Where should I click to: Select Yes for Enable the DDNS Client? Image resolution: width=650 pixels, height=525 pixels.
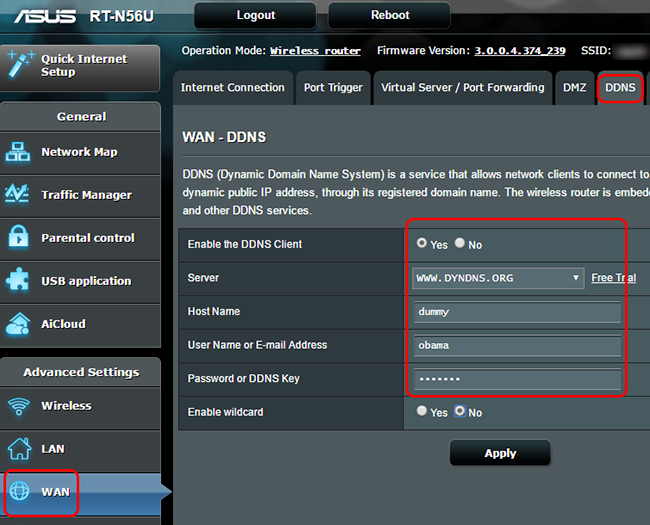click(x=422, y=243)
